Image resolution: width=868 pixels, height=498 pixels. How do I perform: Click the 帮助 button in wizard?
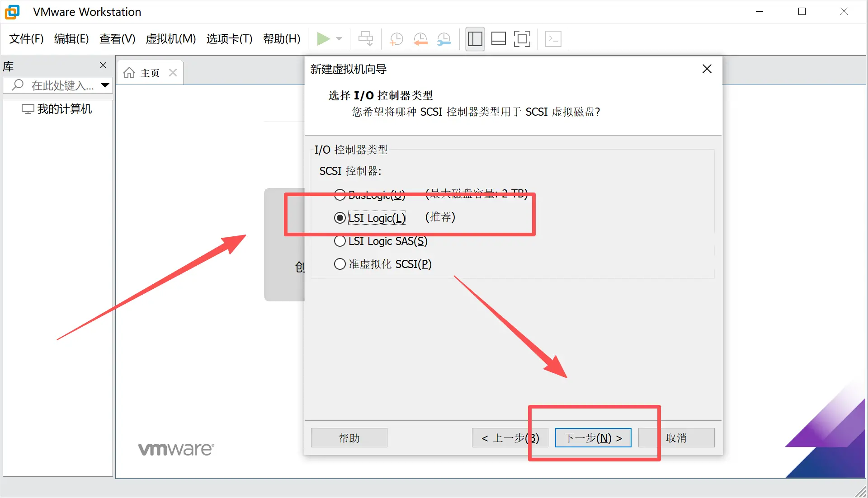point(349,437)
